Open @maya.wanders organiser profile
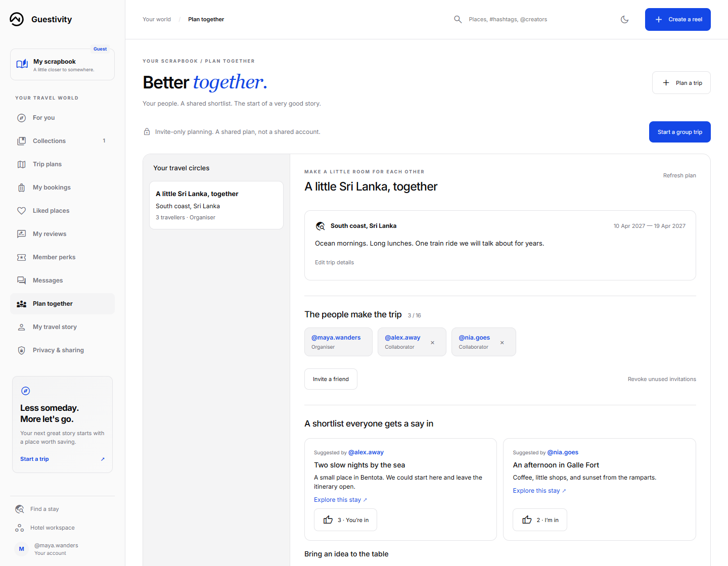 [336, 338]
